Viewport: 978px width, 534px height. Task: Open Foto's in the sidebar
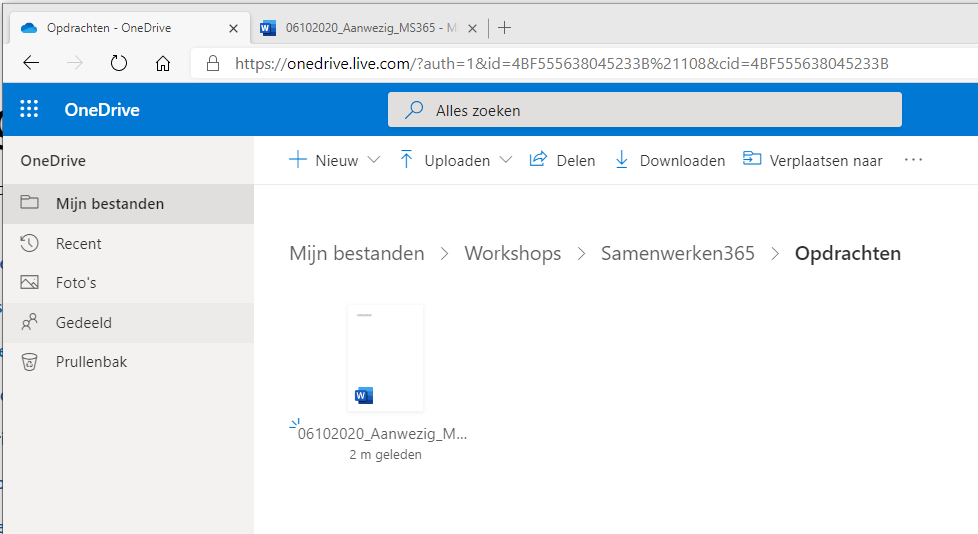(128, 283)
